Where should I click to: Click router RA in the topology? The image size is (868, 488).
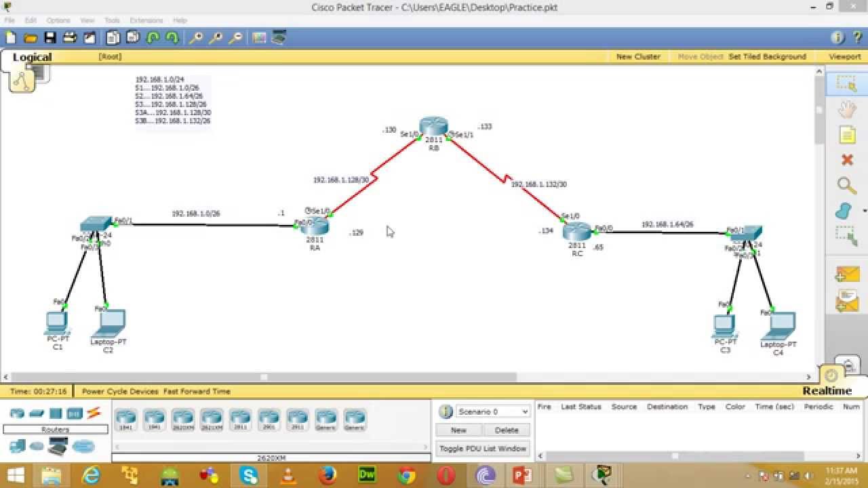pos(315,227)
